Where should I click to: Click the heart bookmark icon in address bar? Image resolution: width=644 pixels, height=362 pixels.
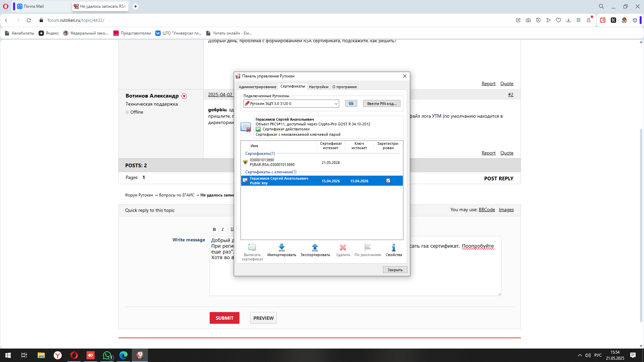558,20
